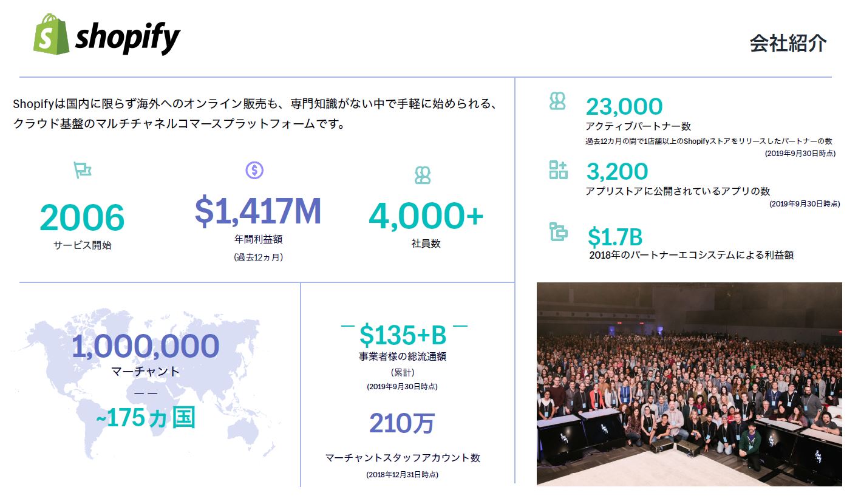Click the people icon above 4,000+
The image size is (861, 504).
423,175
